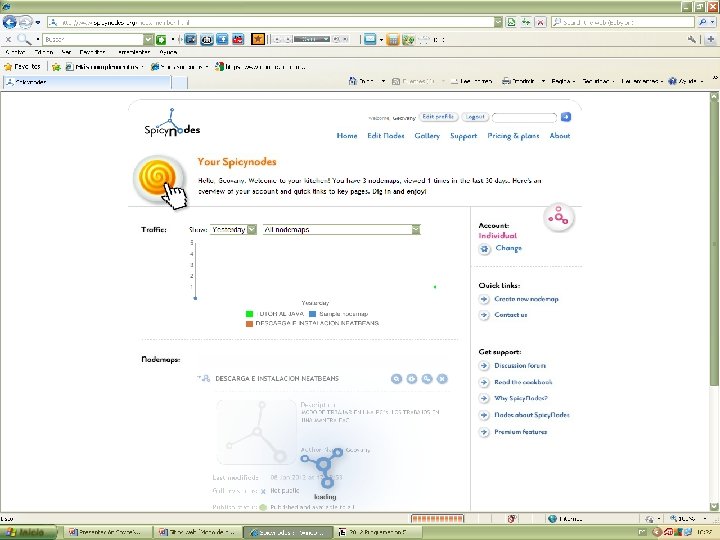Viewport: 720px width, 540px height.
Task: Open the Premium features link
Action: tap(520, 432)
